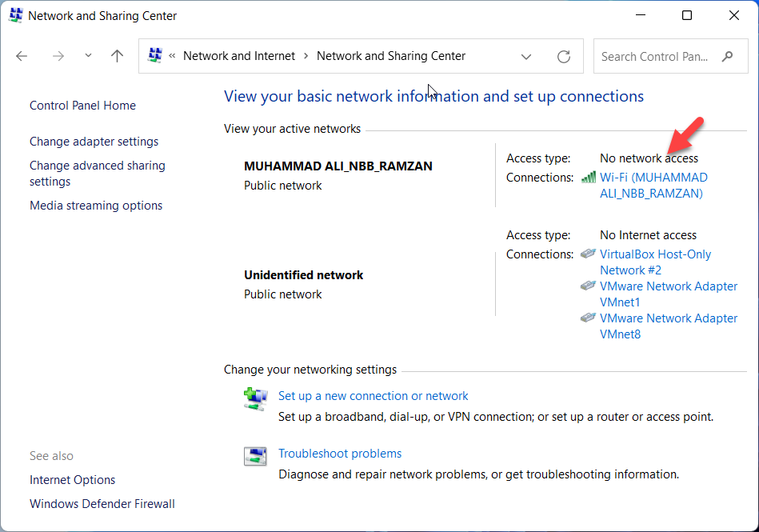Expand the breadcrumb chevron after Network and Internet
Image resolution: width=759 pixels, height=532 pixels.
coord(304,56)
